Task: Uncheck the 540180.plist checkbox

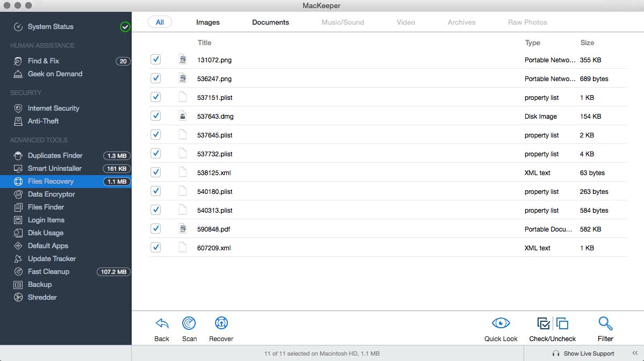Action: point(156,192)
